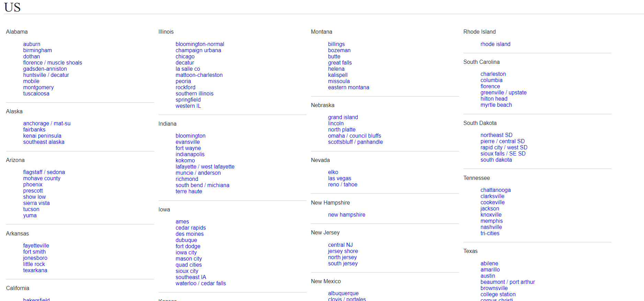The width and height of the screenshot is (644, 301).
Task: Click the anchorage / mat-su link
Action: tap(47, 124)
